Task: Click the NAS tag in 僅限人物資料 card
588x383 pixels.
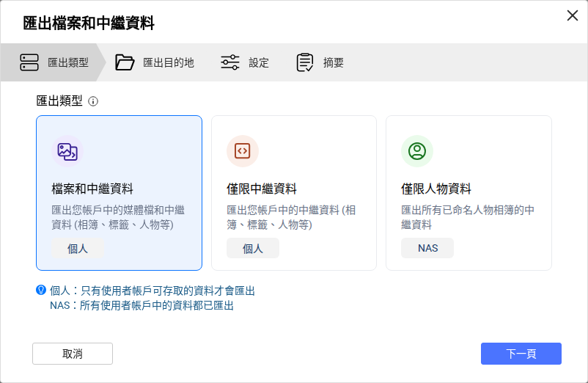Action: point(427,248)
